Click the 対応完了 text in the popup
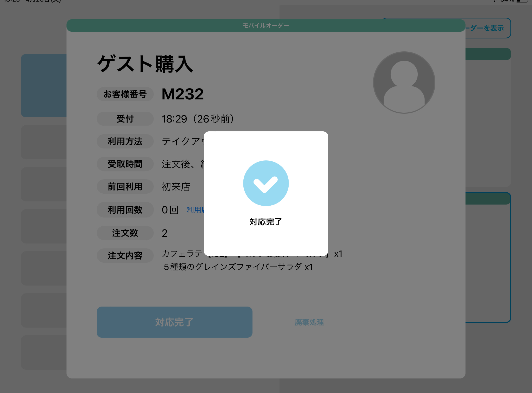The width and height of the screenshot is (532, 393). [265, 222]
